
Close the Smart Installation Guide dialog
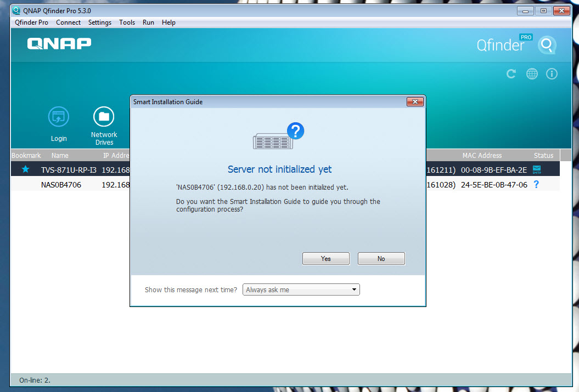click(415, 102)
